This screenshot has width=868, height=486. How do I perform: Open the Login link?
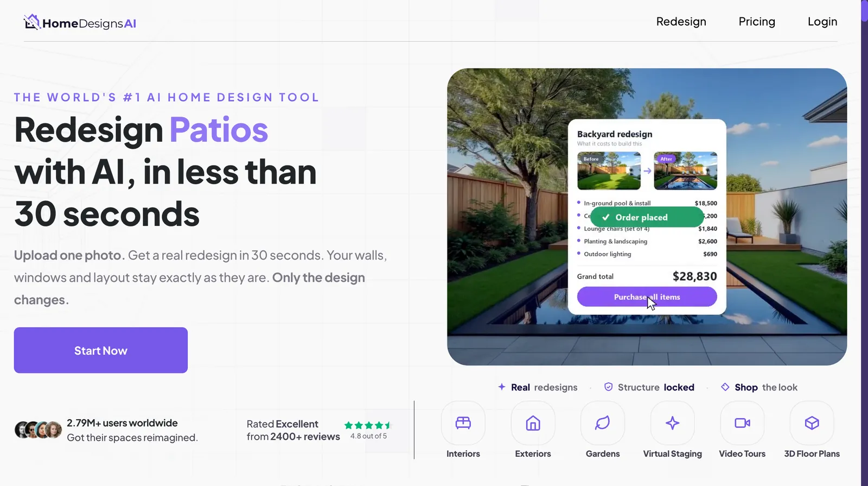[822, 22]
